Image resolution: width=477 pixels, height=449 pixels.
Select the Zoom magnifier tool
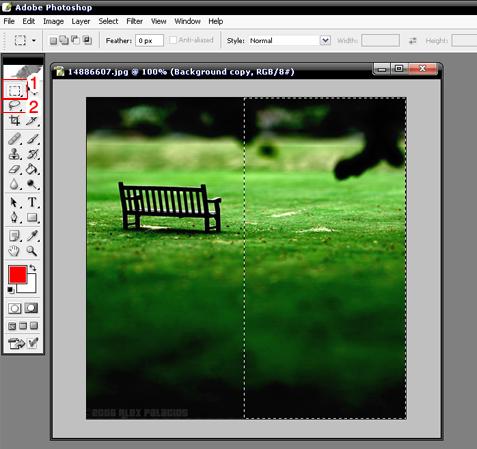pos(32,251)
